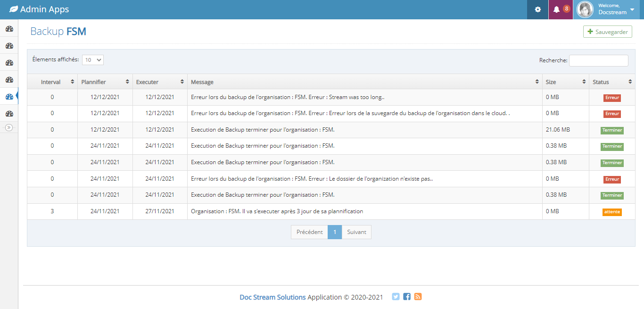Sort table by Executer column

[160, 82]
